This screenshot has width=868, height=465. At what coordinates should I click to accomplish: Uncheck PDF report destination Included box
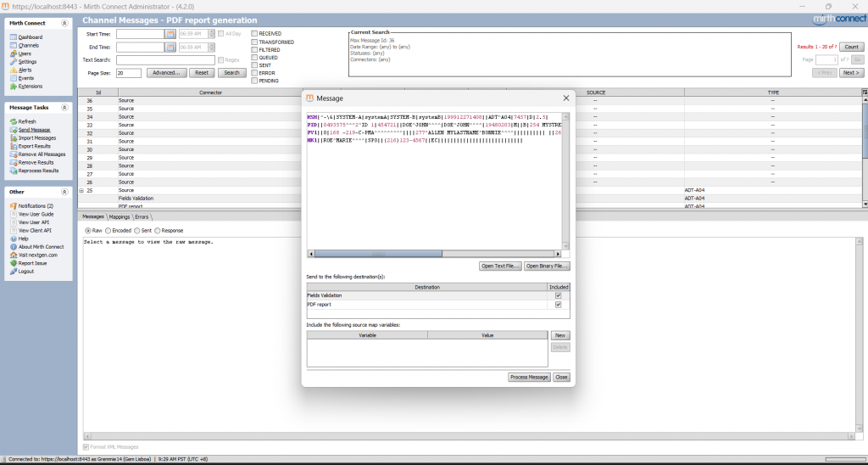click(558, 305)
